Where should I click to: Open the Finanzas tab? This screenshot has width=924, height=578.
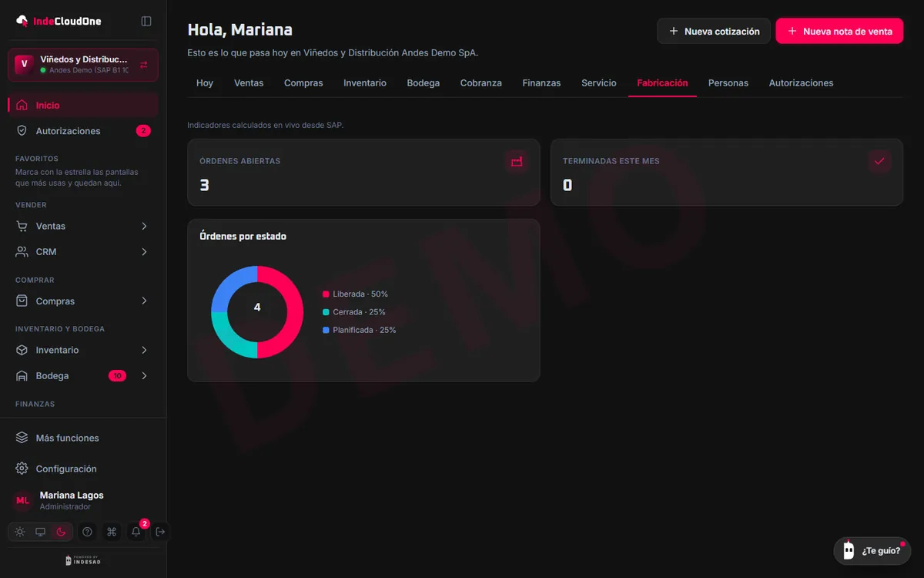tap(541, 82)
